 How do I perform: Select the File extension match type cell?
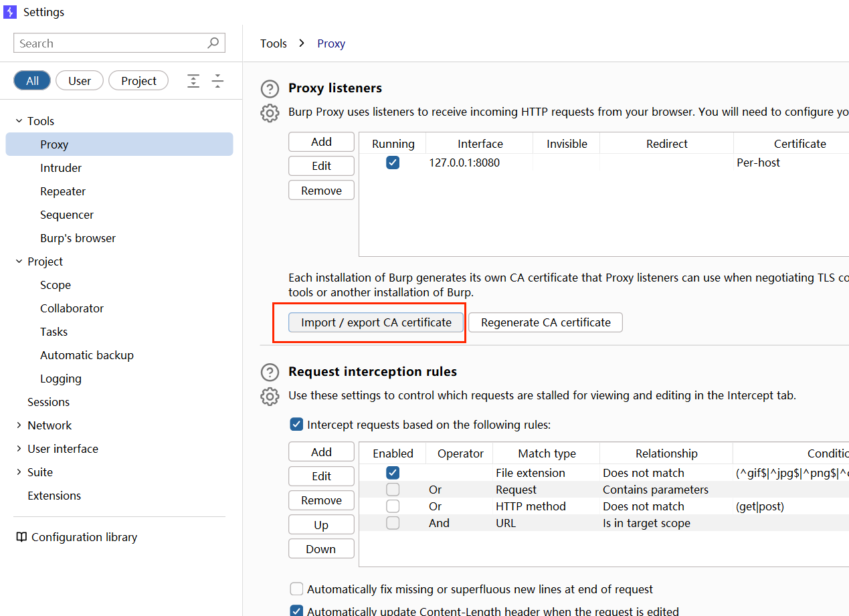click(x=546, y=473)
